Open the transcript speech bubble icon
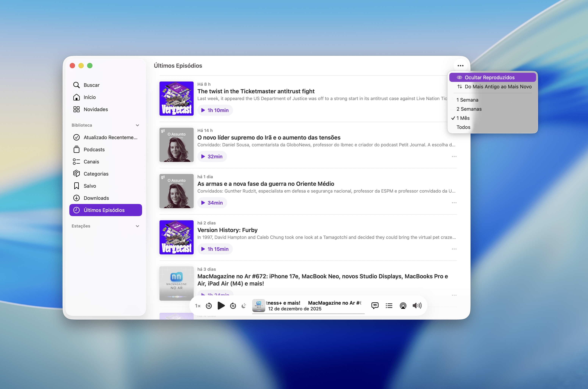The image size is (588, 389). tap(375, 306)
